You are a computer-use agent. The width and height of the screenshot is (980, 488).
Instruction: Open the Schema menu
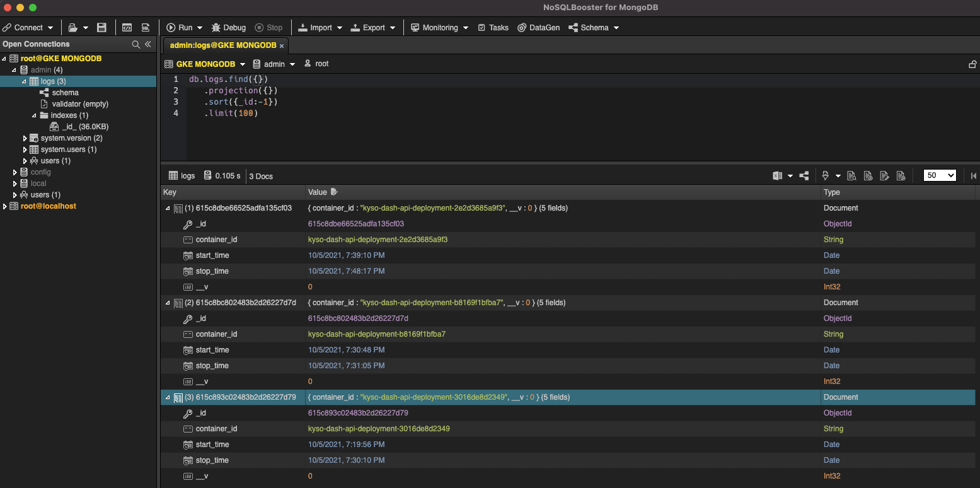[594, 28]
